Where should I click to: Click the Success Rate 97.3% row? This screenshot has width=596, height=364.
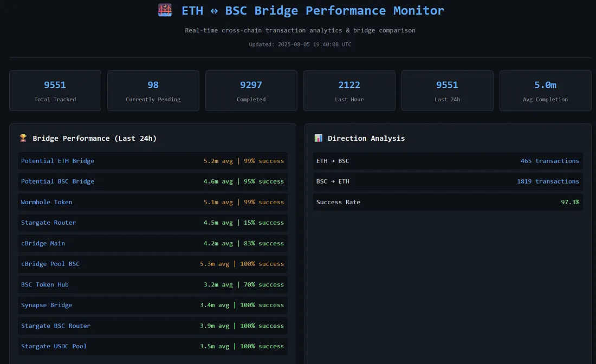pos(448,202)
